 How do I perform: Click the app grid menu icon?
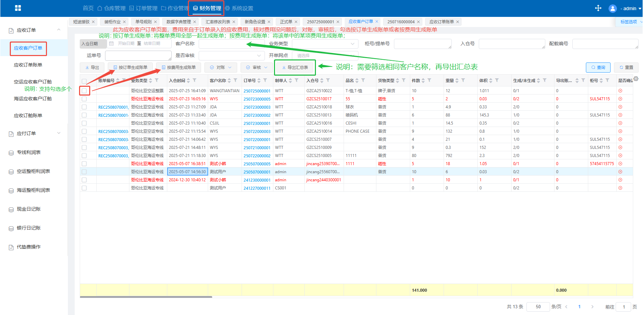pos(18,8)
